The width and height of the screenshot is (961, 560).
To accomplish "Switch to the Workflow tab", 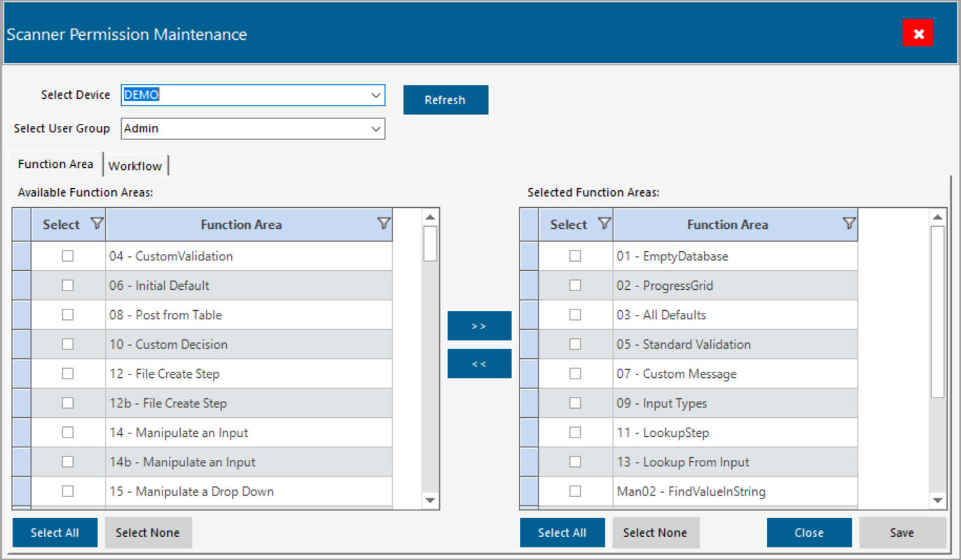I will click(135, 166).
